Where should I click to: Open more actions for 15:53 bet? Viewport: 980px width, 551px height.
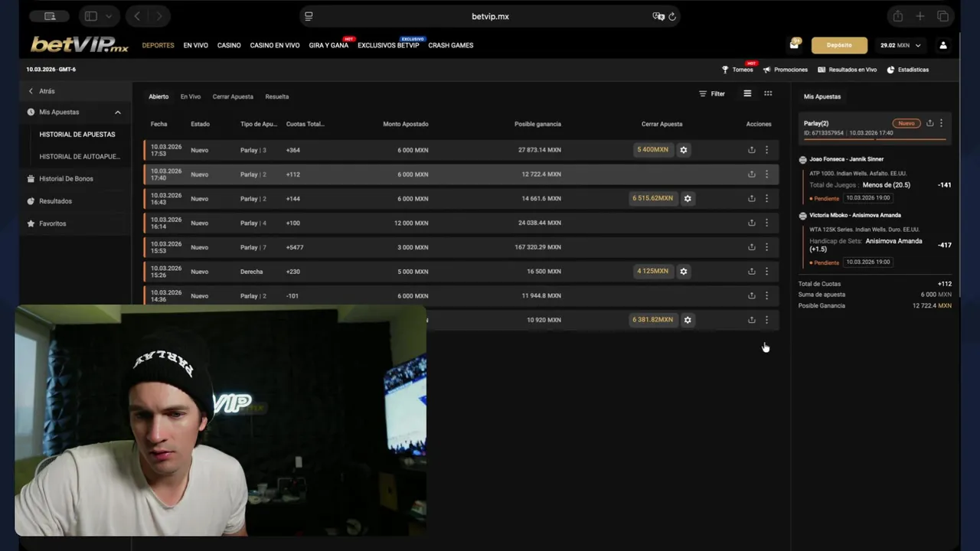(766, 247)
